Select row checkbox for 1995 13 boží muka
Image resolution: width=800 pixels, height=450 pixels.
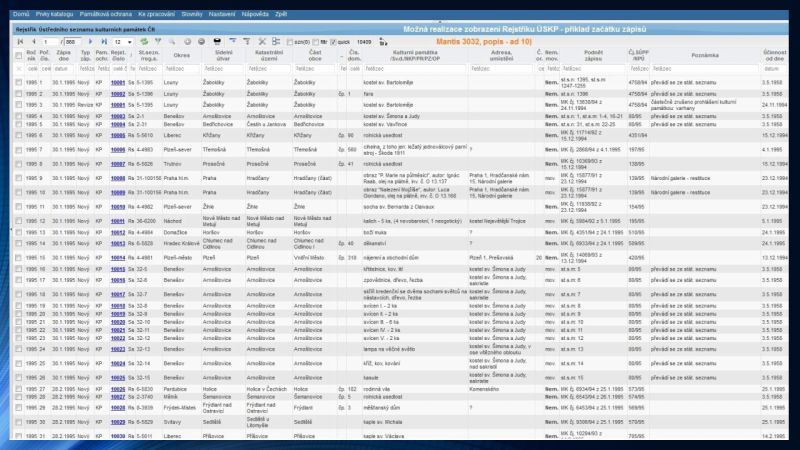tap(19, 232)
